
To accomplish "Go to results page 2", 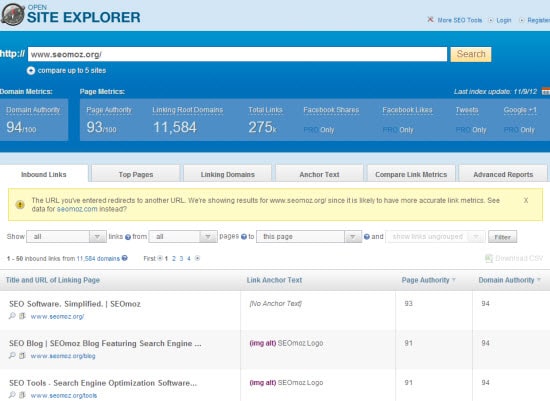I will 174,259.
